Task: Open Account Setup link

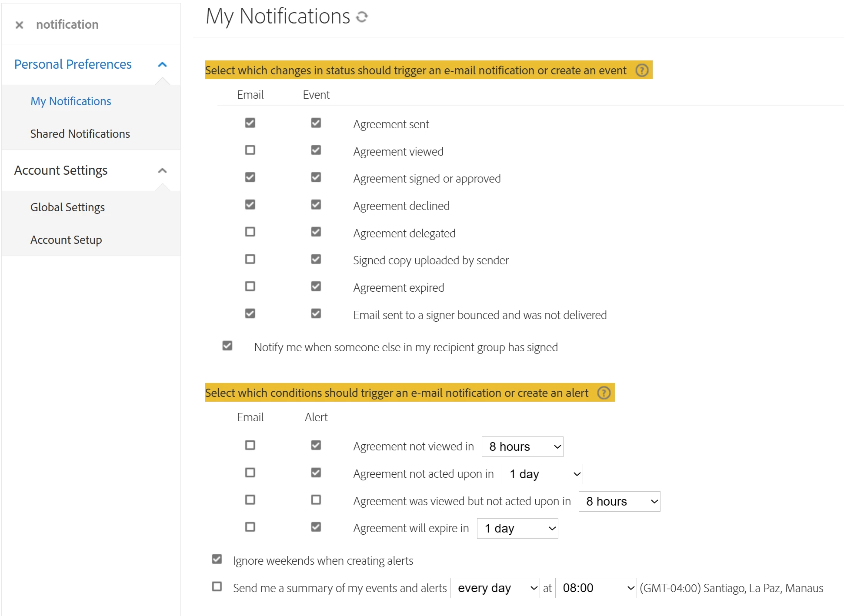Action: click(66, 240)
